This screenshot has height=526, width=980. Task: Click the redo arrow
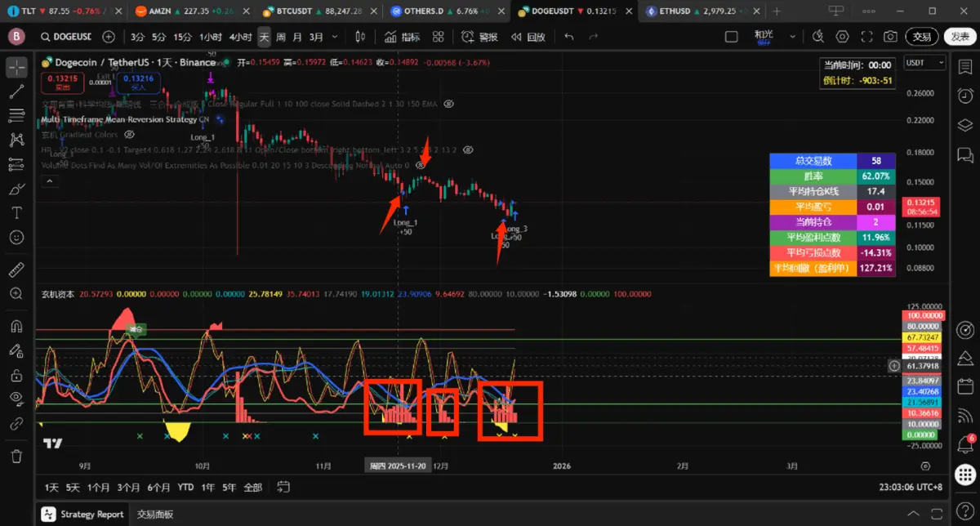(594, 37)
